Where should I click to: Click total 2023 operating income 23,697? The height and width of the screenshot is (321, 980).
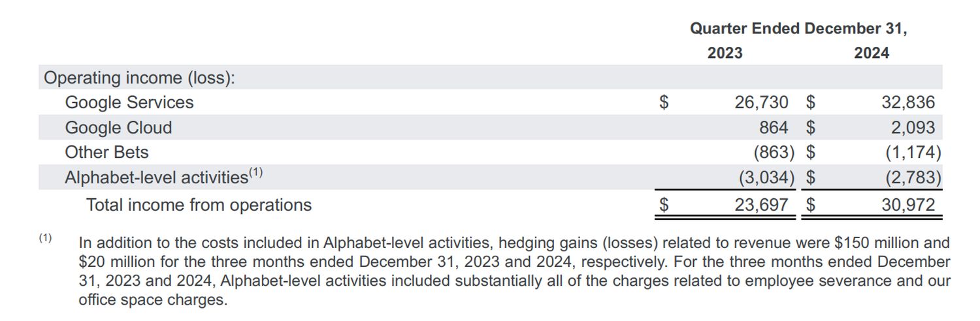coord(761,205)
